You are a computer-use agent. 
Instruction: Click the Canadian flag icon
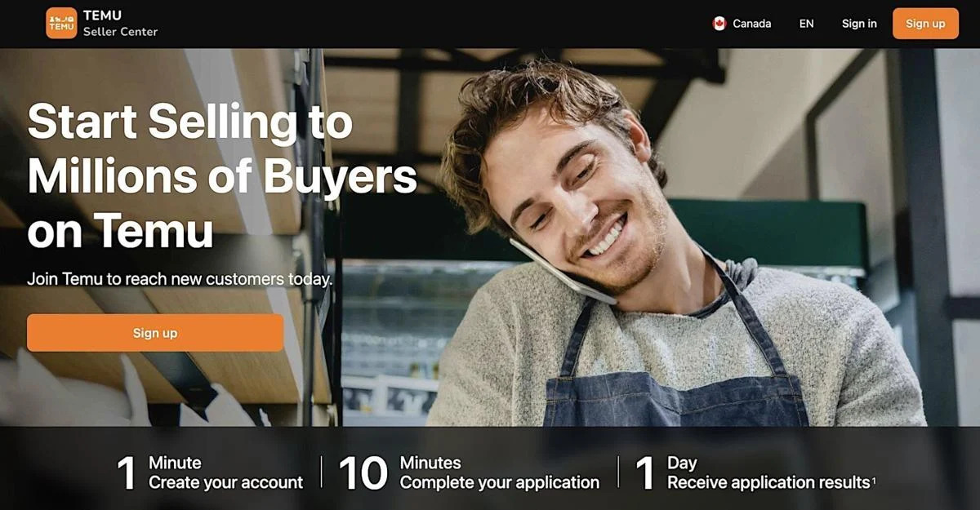719,24
